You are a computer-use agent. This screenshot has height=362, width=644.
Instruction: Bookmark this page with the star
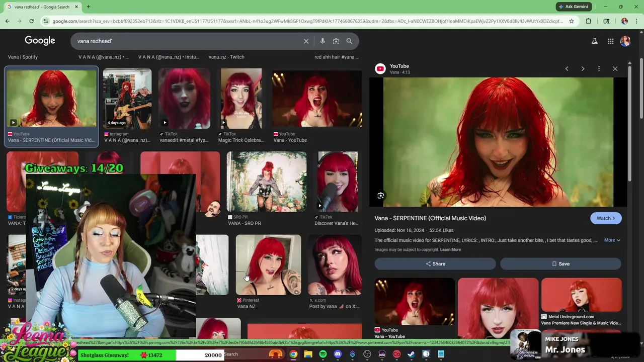(x=572, y=21)
